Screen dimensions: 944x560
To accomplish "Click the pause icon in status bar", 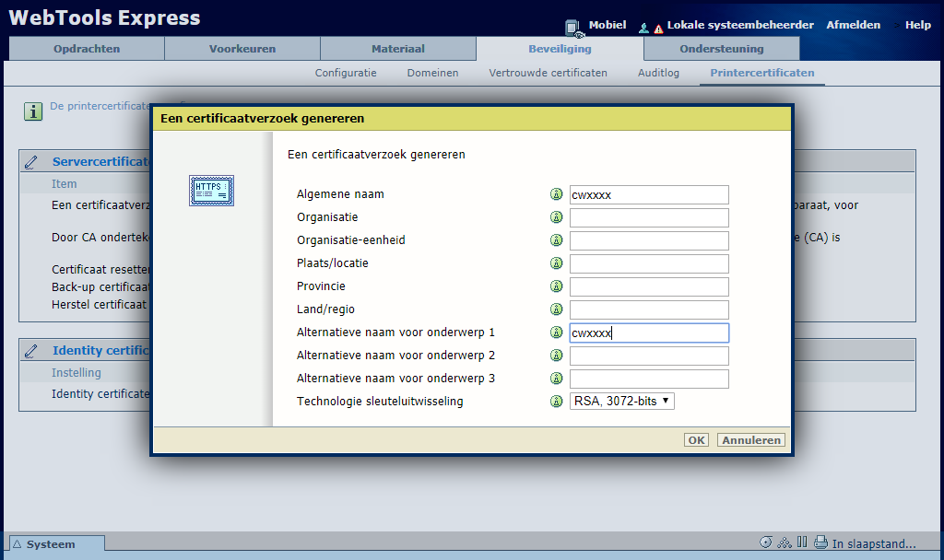I will (x=802, y=542).
